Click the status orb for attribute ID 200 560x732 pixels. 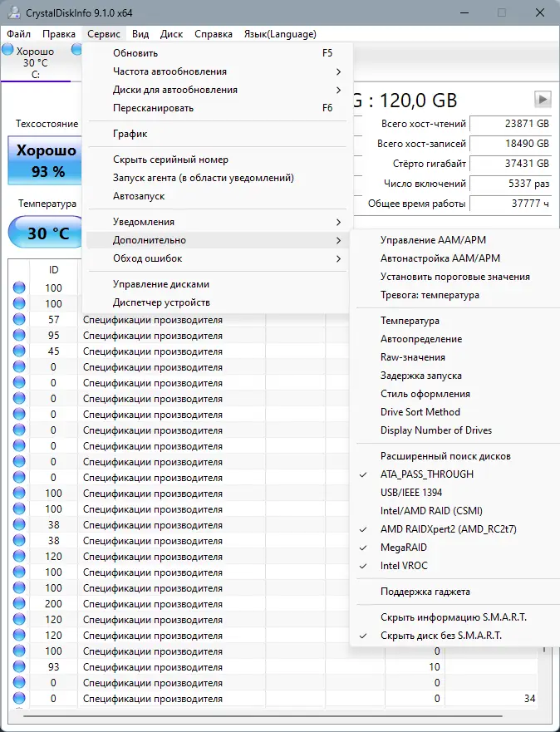click(19, 604)
